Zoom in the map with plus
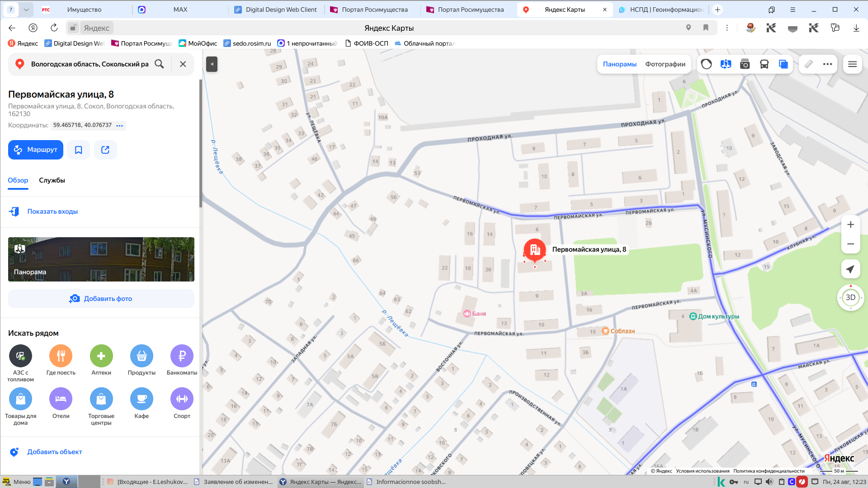This screenshot has width=868, height=488. tap(851, 225)
